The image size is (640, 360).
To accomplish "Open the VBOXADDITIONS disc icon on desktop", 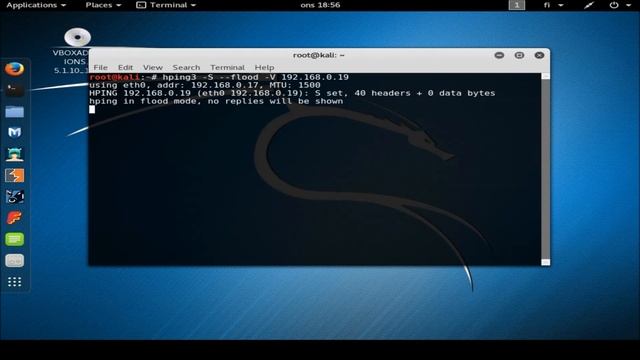I will click(77, 37).
